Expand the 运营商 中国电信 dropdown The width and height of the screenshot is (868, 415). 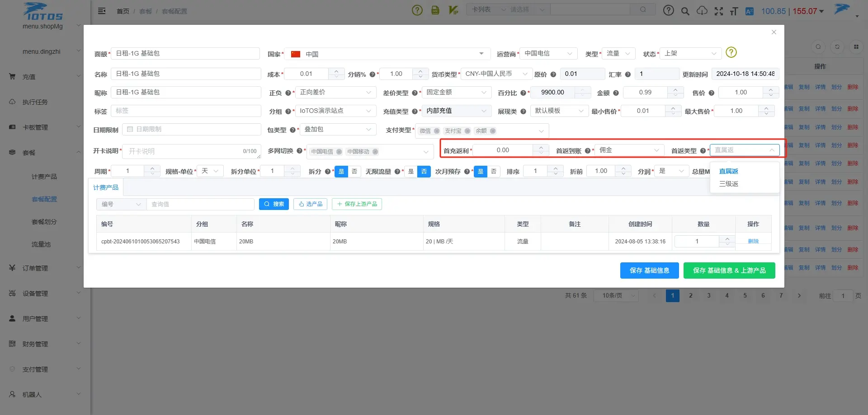point(548,53)
